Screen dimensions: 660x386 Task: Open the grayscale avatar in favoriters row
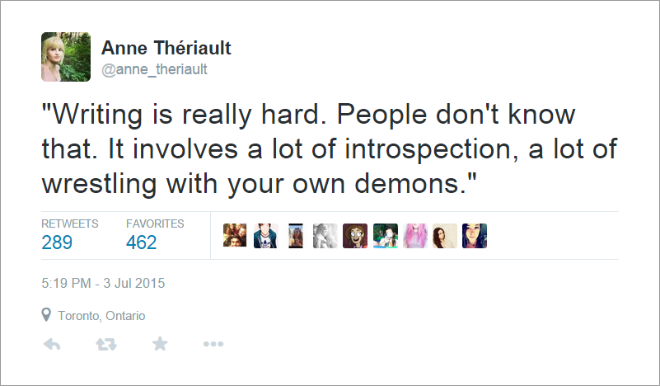point(325,236)
